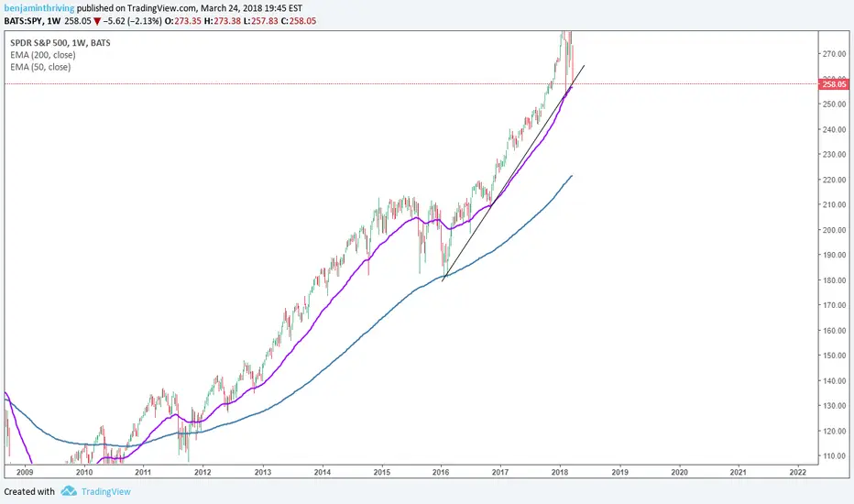
Task: Click the 2018 label on time axis
Action: 560,473
